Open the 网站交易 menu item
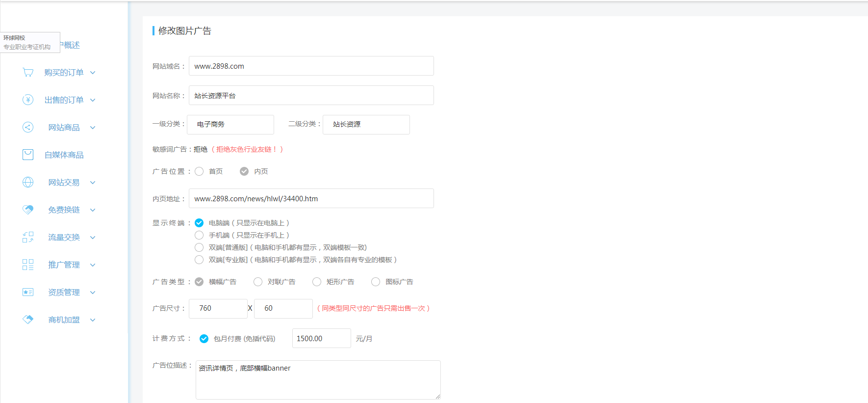Image resolution: width=868 pixels, height=403 pixels. 64,183
